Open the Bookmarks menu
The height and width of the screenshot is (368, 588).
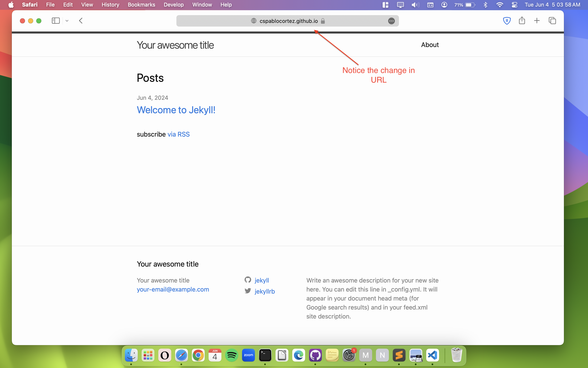[x=141, y=5]
